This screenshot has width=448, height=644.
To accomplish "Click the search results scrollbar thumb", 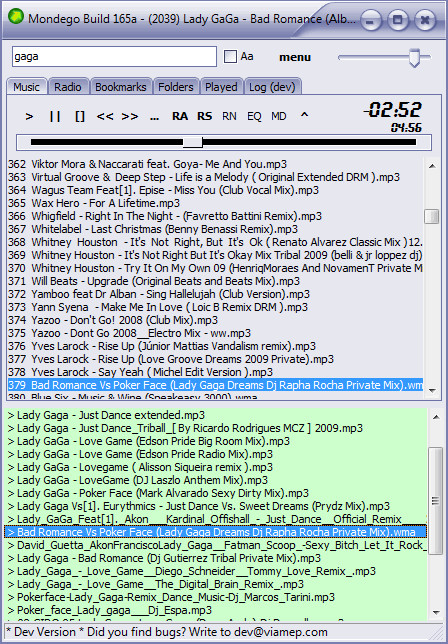I will (436, 501).
